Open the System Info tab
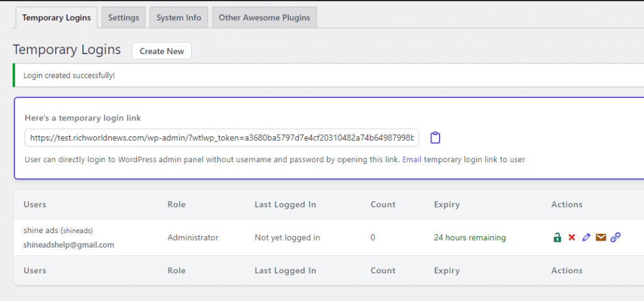 pos(179,18)
